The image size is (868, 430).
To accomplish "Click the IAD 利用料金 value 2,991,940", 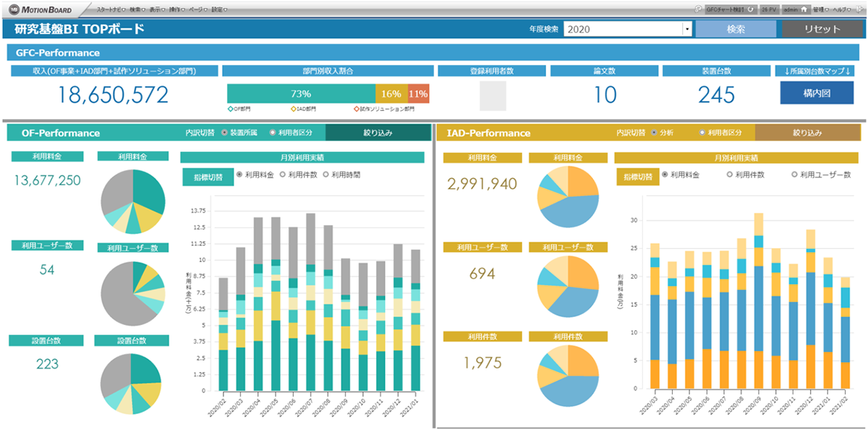I will 482,184.
